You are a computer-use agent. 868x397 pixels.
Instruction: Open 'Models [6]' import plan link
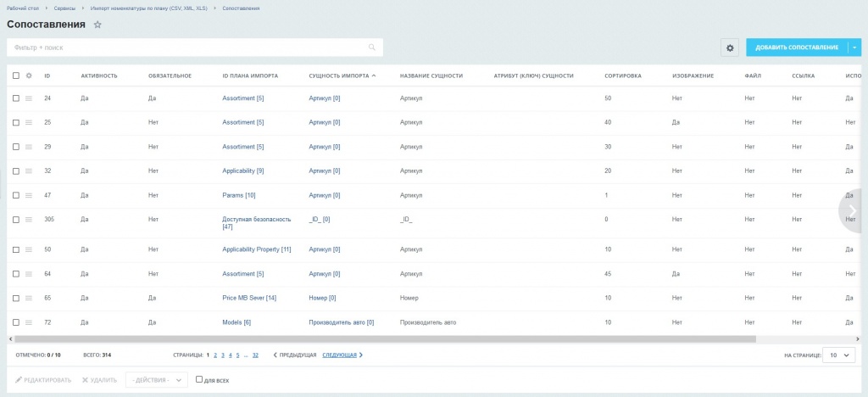pyautogui.click(x=236, y=322)
